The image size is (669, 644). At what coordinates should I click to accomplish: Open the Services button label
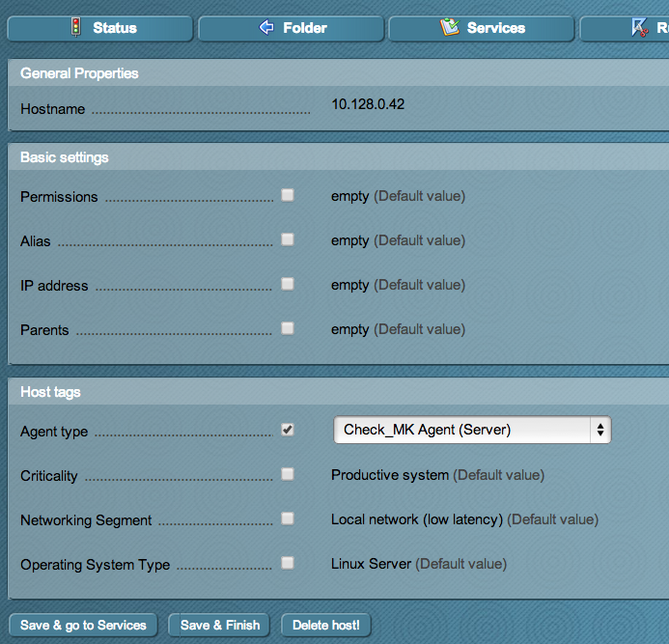click(496, 28)
